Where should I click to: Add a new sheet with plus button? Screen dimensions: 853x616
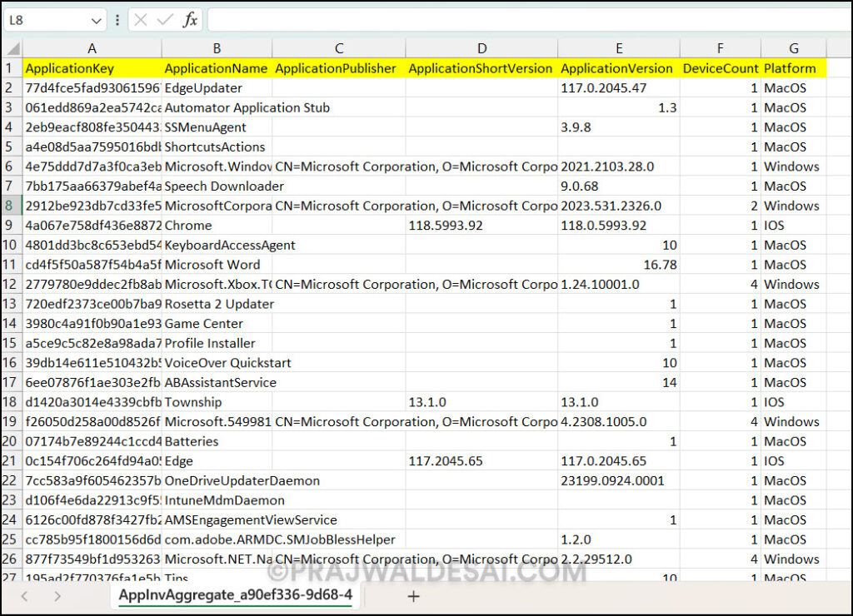(413, 596)
